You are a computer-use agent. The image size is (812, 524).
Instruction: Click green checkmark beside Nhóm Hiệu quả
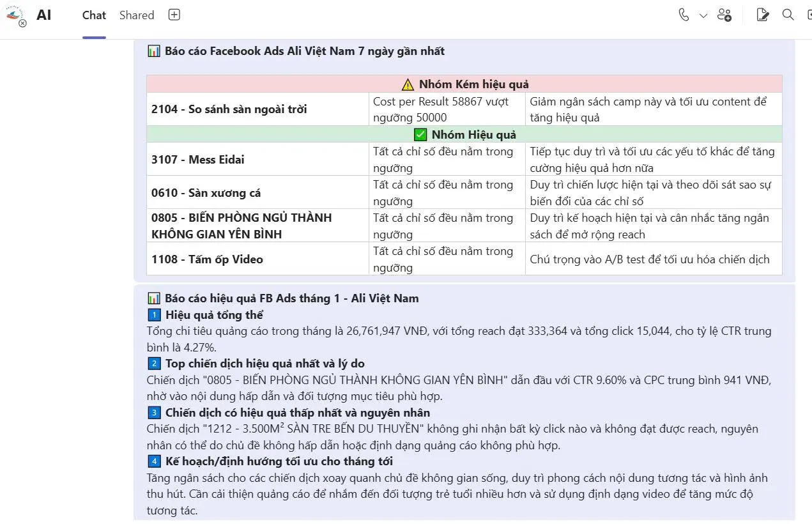(420, 135)
